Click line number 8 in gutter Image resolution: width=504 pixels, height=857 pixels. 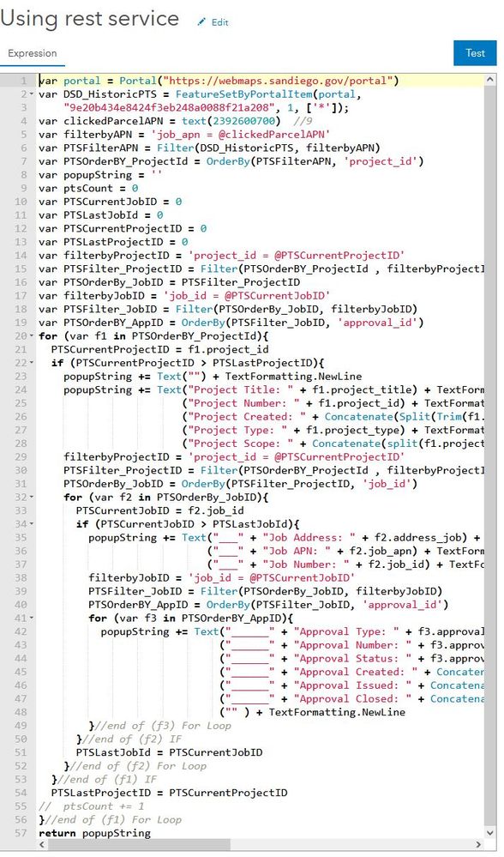point(23,174)
